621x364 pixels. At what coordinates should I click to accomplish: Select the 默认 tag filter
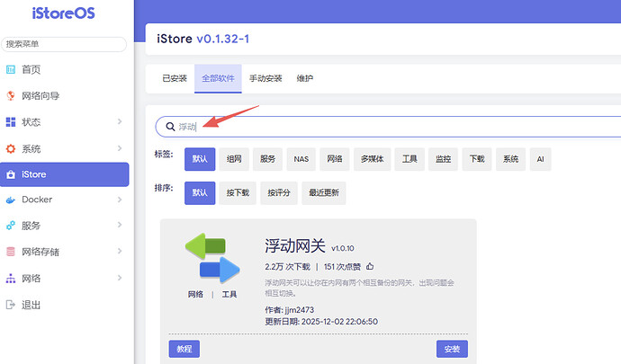[x=200, y=159]
